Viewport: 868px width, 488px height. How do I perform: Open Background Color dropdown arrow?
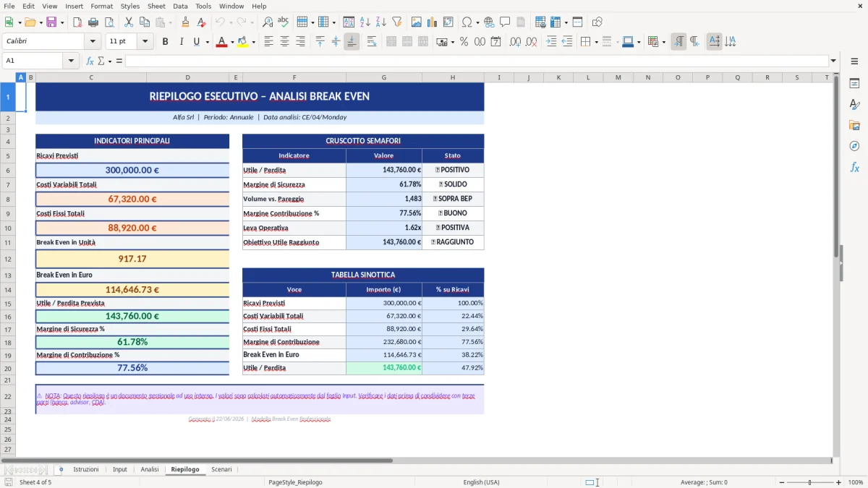[253, 42]
